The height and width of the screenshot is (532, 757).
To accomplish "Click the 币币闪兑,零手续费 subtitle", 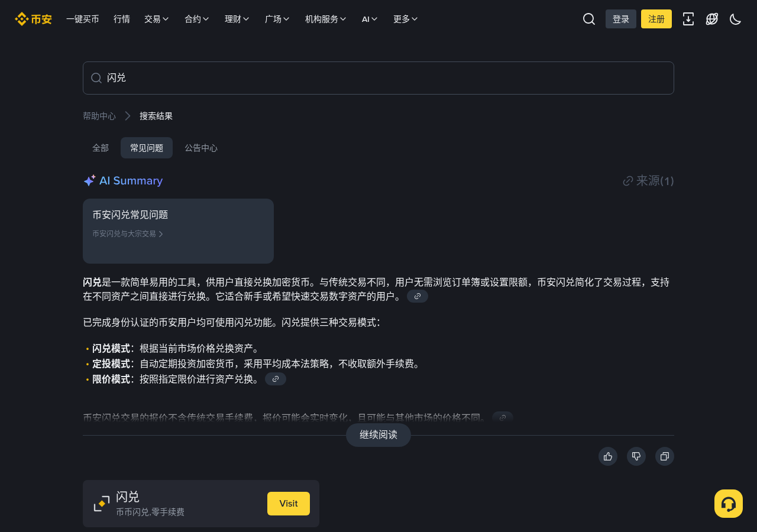I will [x=150, y=512].
